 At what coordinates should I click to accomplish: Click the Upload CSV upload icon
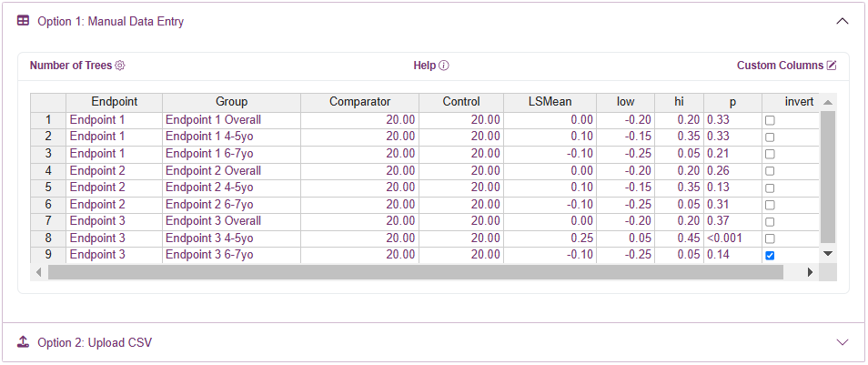23,341
